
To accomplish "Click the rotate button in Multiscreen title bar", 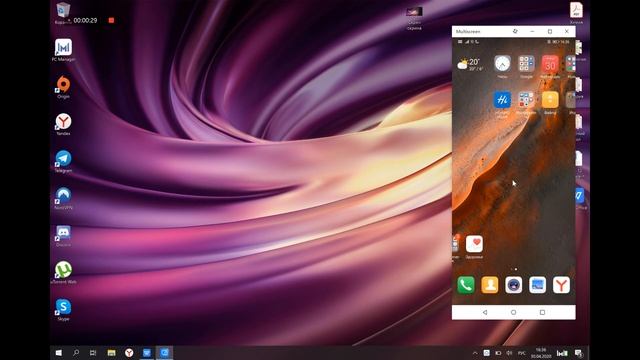I will tap(515, 31).
